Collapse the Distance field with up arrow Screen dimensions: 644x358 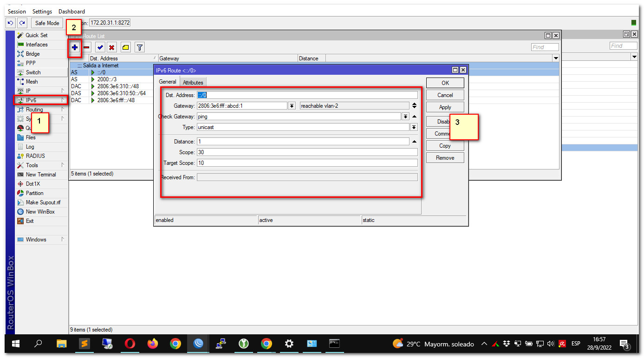414,141
